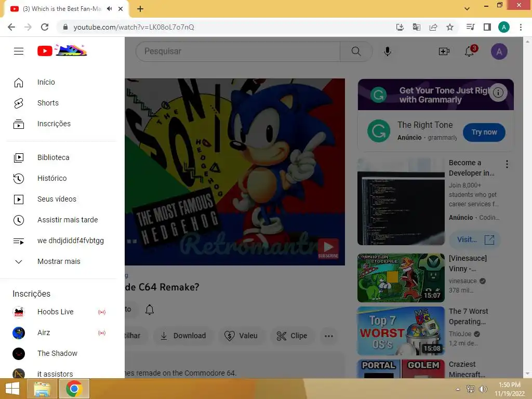Open the Biblioteca library icon
Viewport: 532px width, 399px height.
(x=19, y=158)
